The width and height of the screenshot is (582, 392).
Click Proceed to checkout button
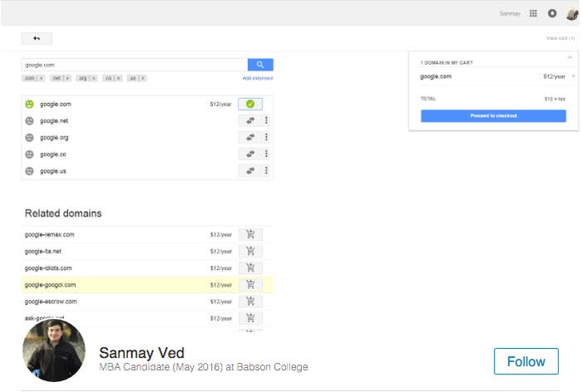click(x=493, y=115)
